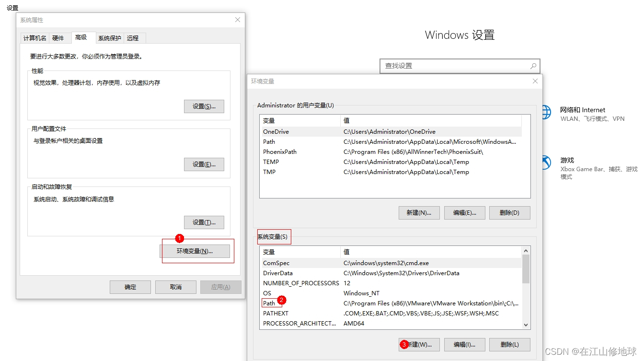Click the magnifier icon in 查找设置
The height and width of the screenshot is (361, 644).
[533, 66]
